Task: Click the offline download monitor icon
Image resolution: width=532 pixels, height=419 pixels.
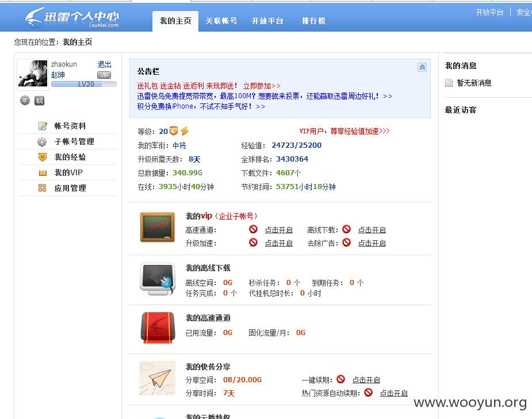Action: pyautogui.click(x=158, y=279)
